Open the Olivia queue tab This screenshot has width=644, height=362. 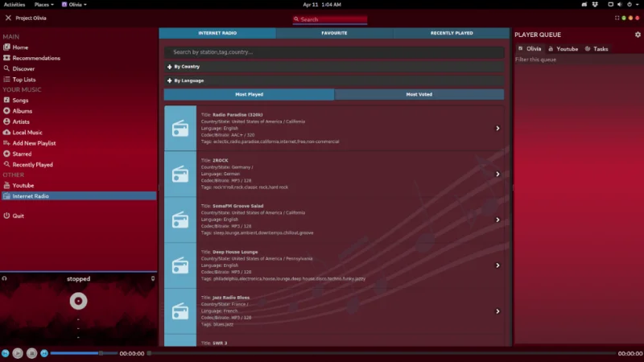pos(530,48)
